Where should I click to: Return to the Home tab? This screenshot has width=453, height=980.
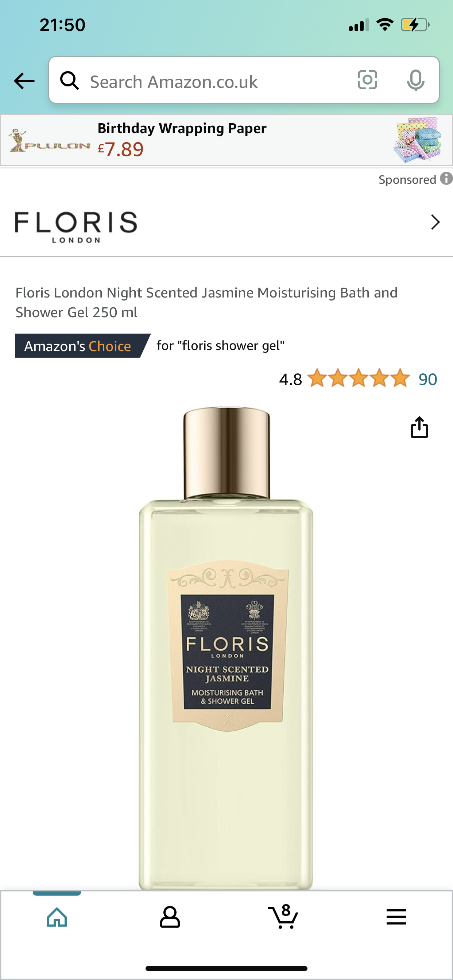(57, 917)
